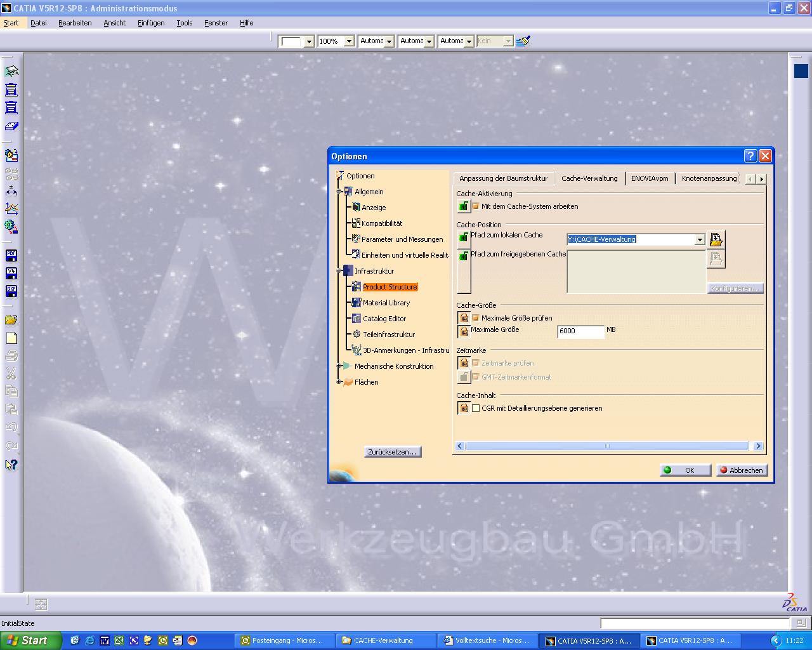Click the dialog horizontal scrollbar thumb

(x=607, y=446)
